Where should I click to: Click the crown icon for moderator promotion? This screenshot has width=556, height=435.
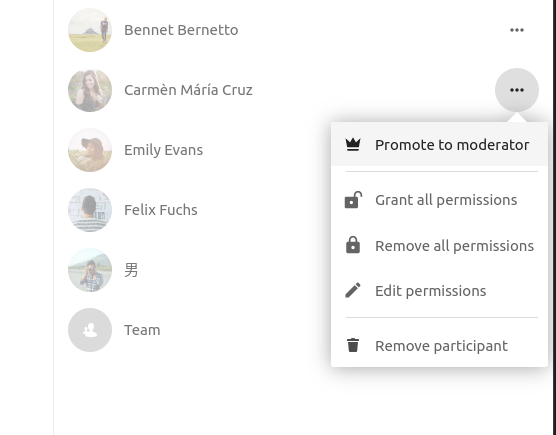[353, 145]
